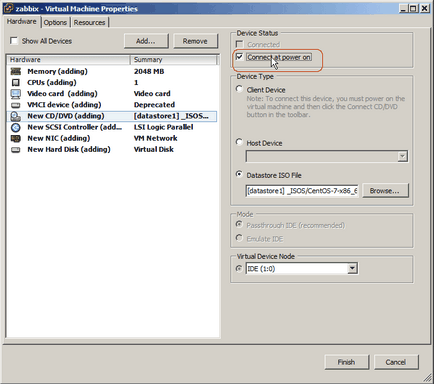Select the New NIC (adding) row
Viewport: 434px width, 384px height.
click(x=112, y=138)
